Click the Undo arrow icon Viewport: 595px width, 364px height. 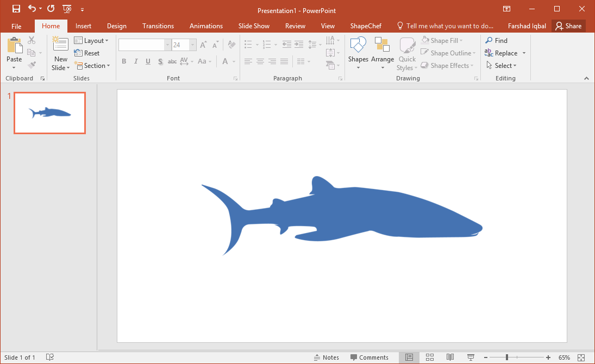pos(32,9)
